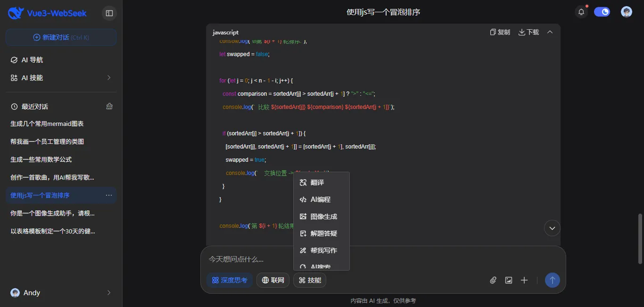644x307 pixels.
Task: Expand the Andy account section at bottom
Action: pos(61,292)
